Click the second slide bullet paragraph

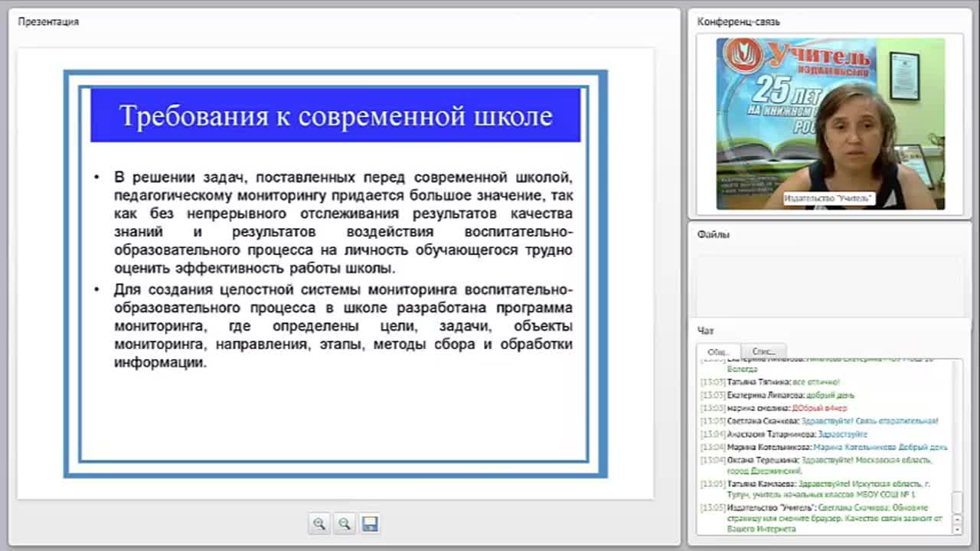coord(343,326)
